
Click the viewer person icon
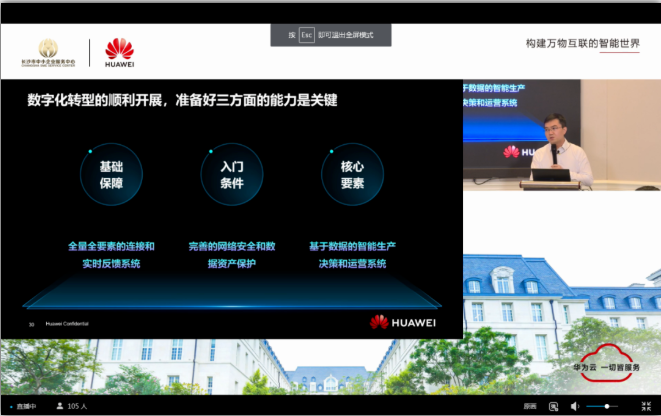coord(60,406)
